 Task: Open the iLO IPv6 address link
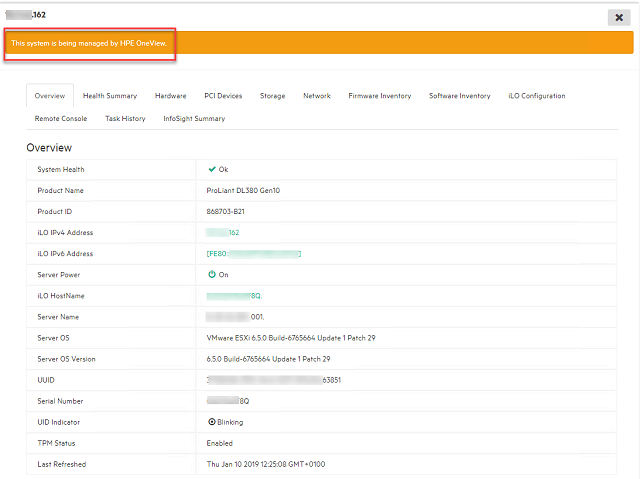254,253
